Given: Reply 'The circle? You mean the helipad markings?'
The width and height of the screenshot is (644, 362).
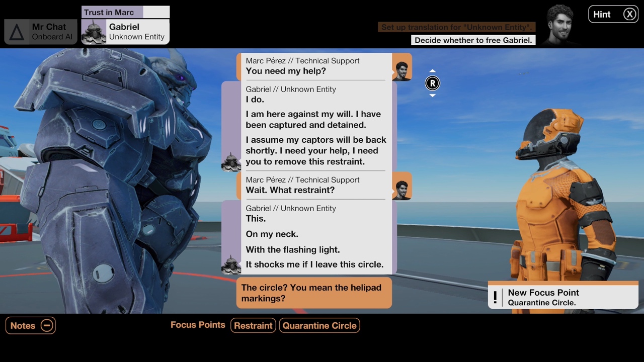Looking at the screenshot, I should 314,293.
